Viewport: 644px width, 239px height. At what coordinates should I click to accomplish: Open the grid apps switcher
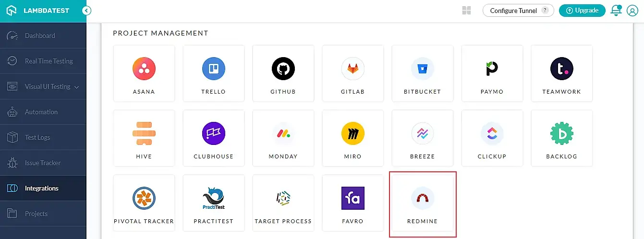pos(466,11)
